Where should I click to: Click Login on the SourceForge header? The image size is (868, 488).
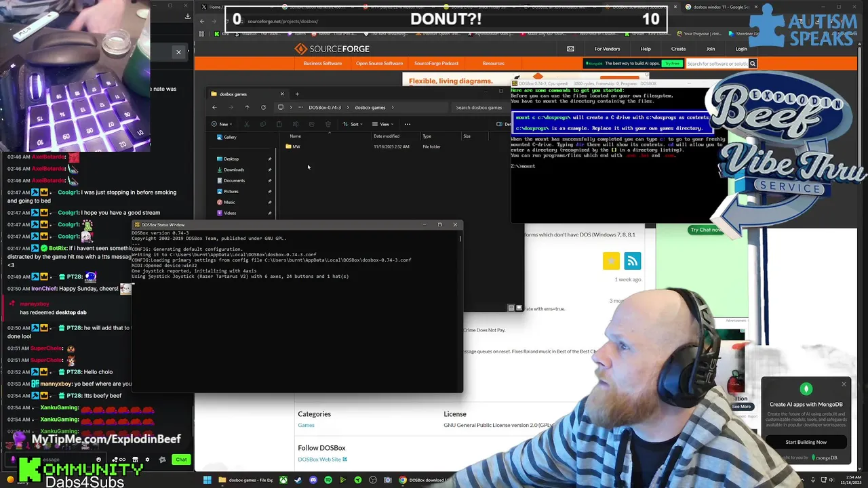pyautogui.click(x=741, y=49)
